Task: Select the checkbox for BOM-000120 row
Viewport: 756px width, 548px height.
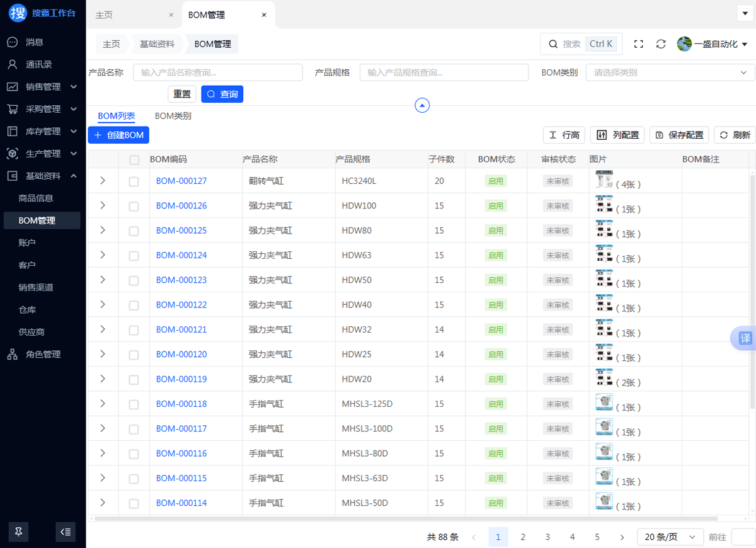Action: pyautogui.click(x=134, y=355)
